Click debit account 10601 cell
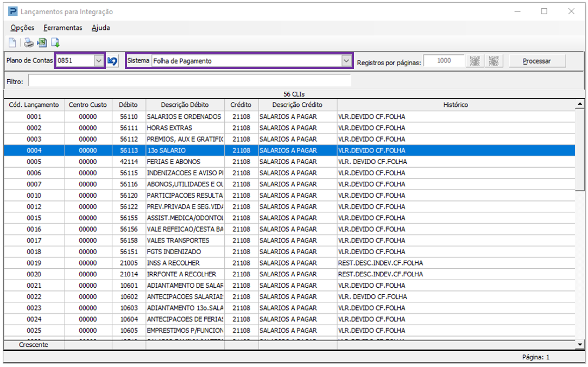This screenshot has width=588, height=367. click(x=129, y=285)
